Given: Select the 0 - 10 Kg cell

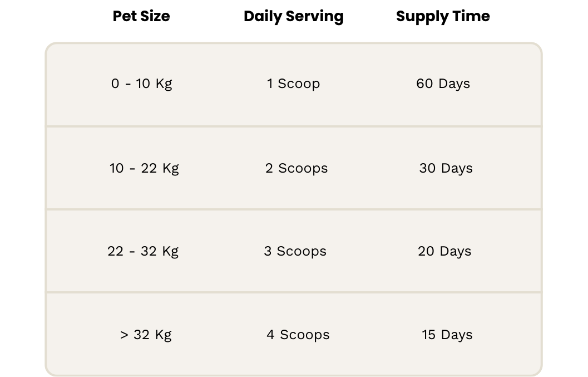Looking at the screenshot, I should click(x=142, y=84).
